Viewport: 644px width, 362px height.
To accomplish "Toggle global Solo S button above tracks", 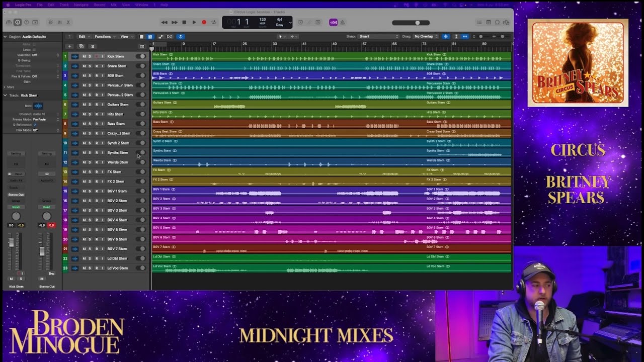I will point(93,46).
